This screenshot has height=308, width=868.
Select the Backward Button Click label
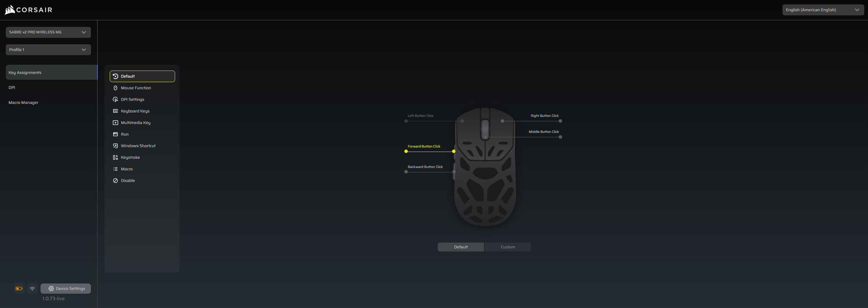(x=425, y=167)
